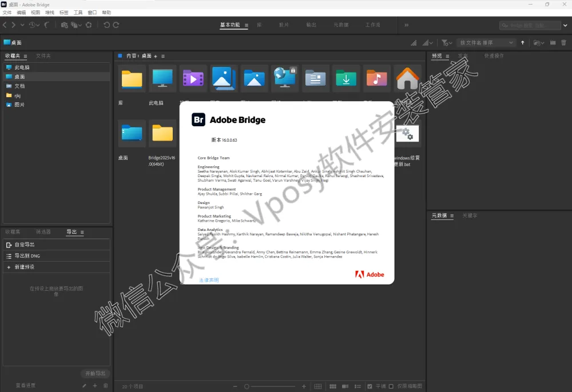The height and width of the screenshot is (392, 572).
Task: Enable the 仅限缩略图 thumbnails-only checkbox
Action: tap(391, 387)
